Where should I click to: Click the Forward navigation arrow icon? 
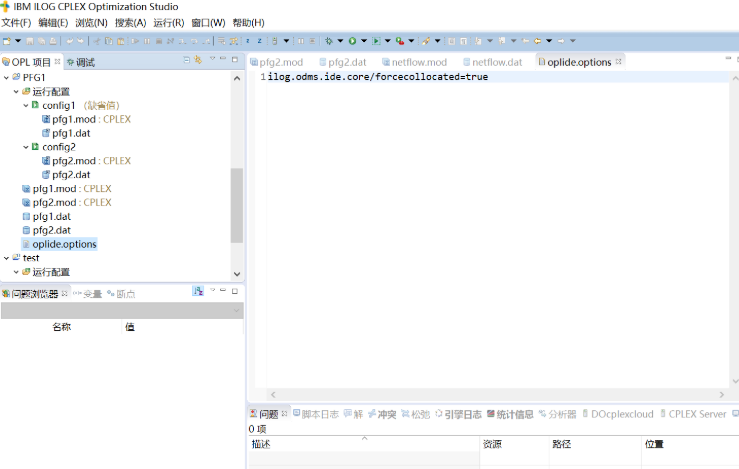[561, 41]
